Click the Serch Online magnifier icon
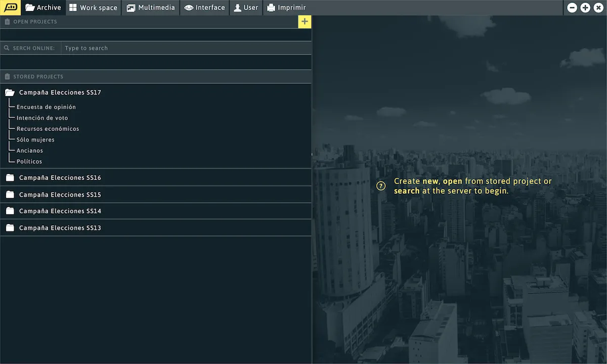 (7, 48)
